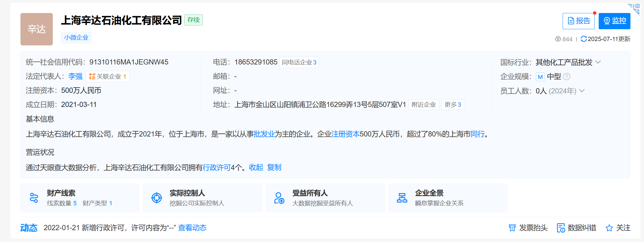Click the 监控 monitor button
This screenshot has width=644, height=242.
tap(615, 21)
